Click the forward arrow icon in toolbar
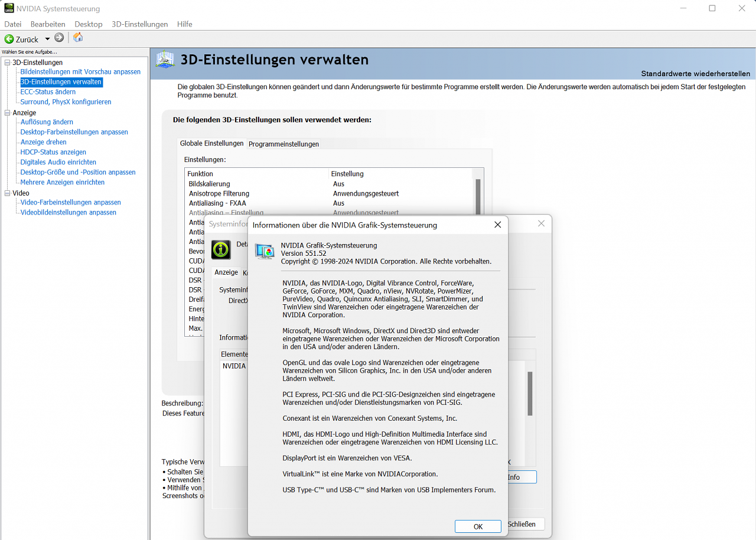The width and height of the screenshot is (756, 540). [59, 38]
